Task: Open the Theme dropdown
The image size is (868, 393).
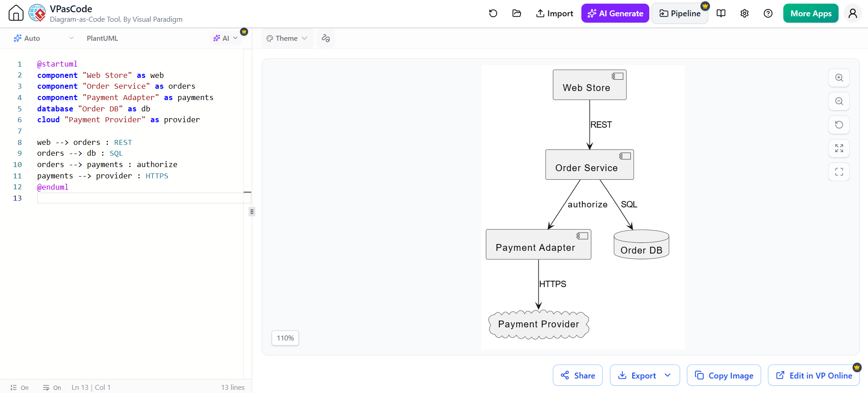Action: [287, 38]
